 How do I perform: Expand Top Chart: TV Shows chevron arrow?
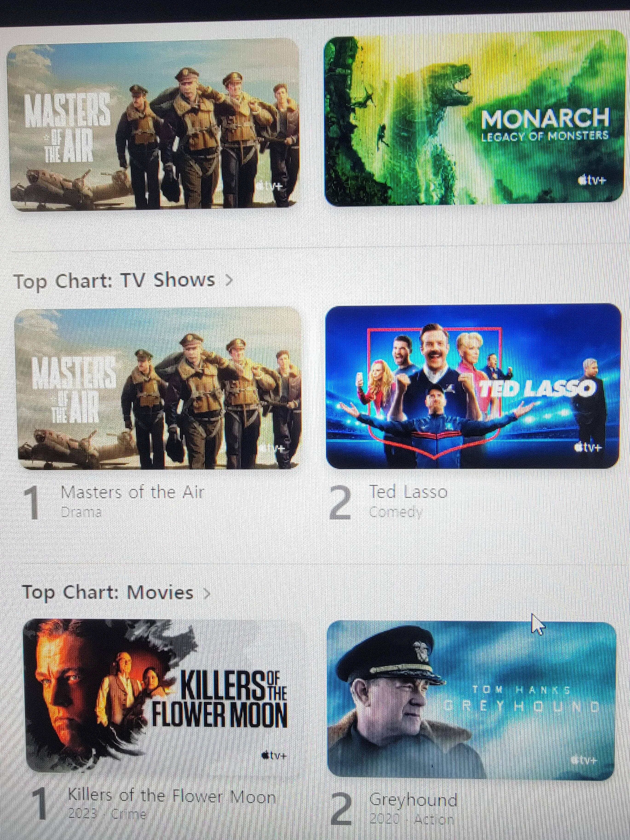[x=228, y=280]
